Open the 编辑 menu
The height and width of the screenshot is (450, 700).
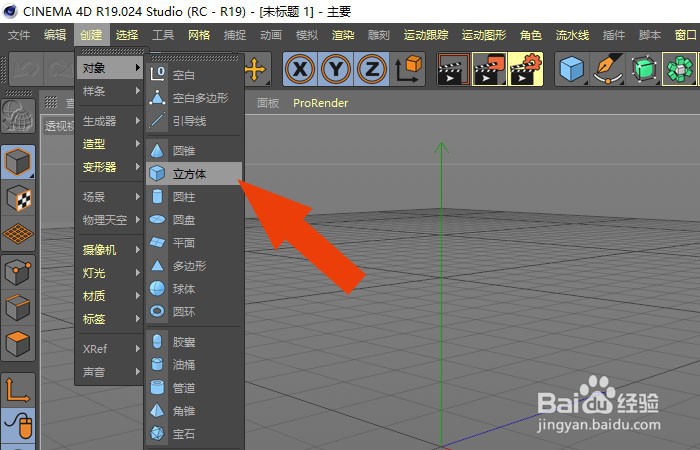coord(55,35)
